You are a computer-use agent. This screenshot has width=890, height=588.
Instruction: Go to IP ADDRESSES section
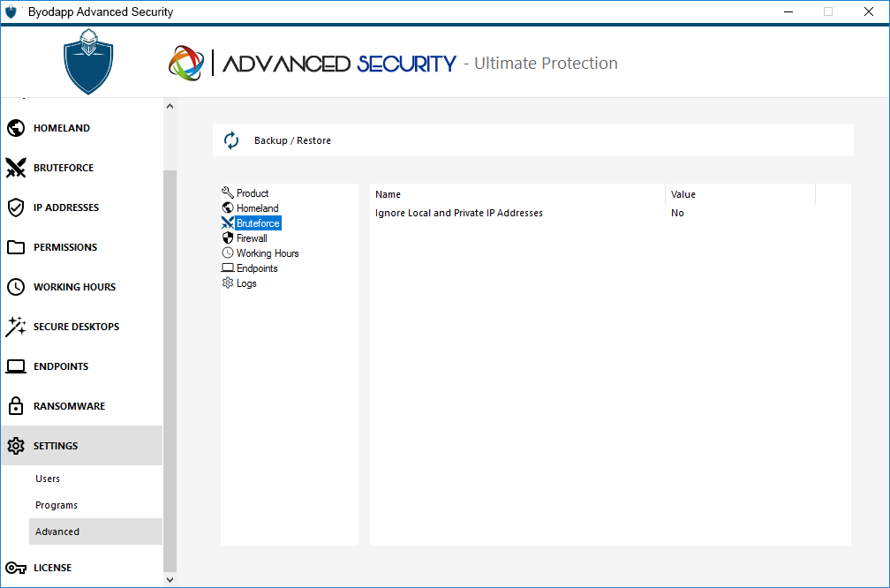(82, 207)
